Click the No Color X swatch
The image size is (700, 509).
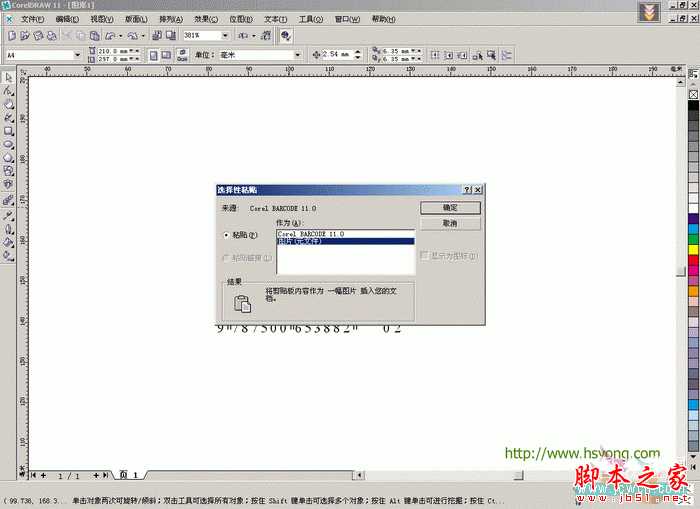[693, 95]
